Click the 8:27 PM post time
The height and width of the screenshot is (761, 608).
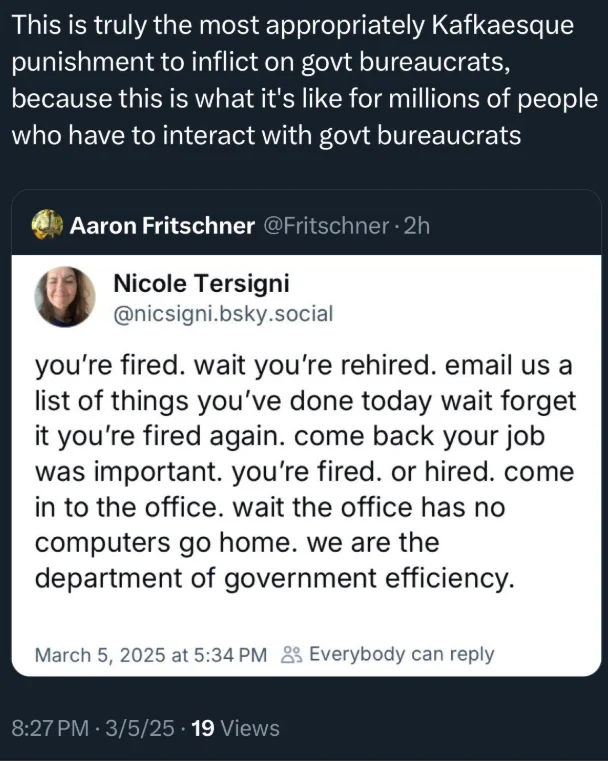50,728
